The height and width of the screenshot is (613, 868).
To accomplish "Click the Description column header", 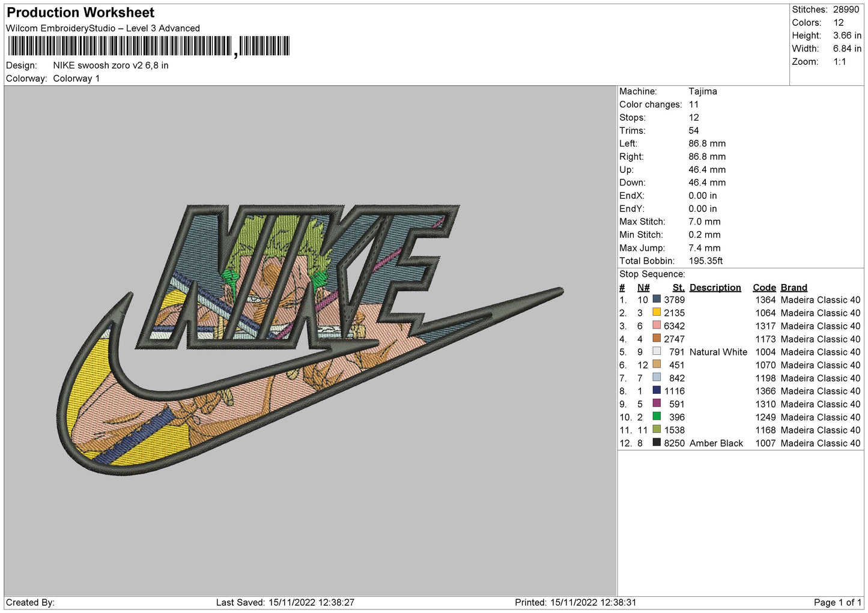I will click(715, 288).
